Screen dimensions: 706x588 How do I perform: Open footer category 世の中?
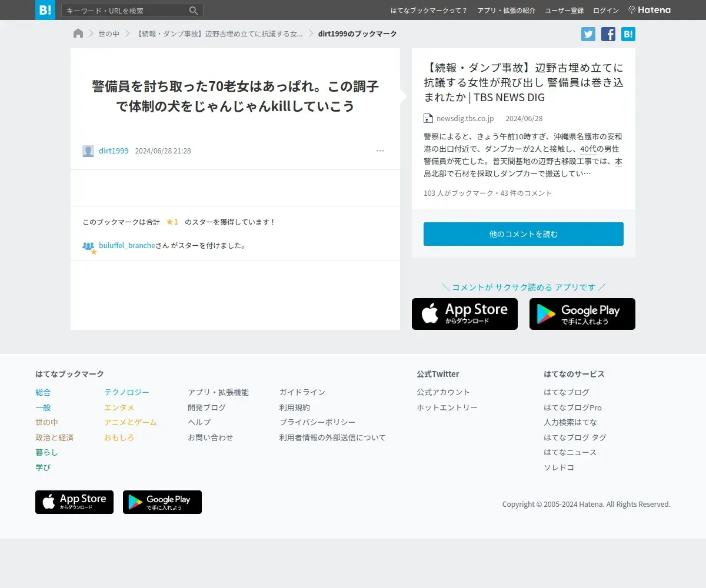pyautogui.click(x=46, y=422)
